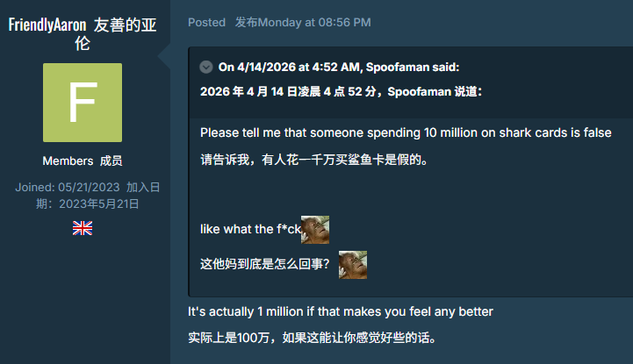The width and height of the screenshot is (633, 364).
Task: Click the 'Posted' label above the post
Action: tap(206, 22)
